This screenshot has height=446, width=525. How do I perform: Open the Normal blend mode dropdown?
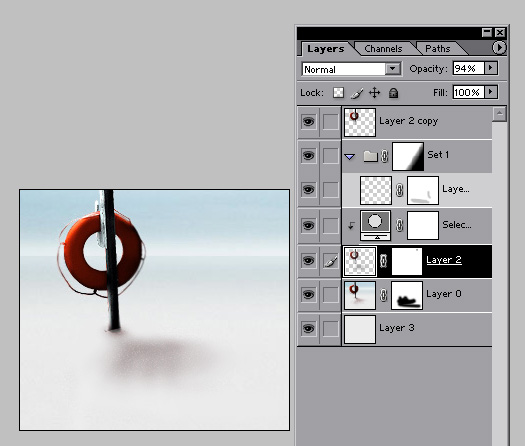coord(352,69)
